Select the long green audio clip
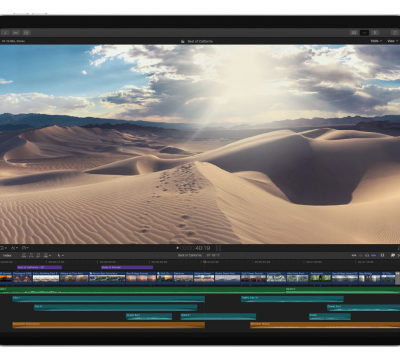Image resolution: width=400 pixels, height=360 pixels. pos(143,290)
